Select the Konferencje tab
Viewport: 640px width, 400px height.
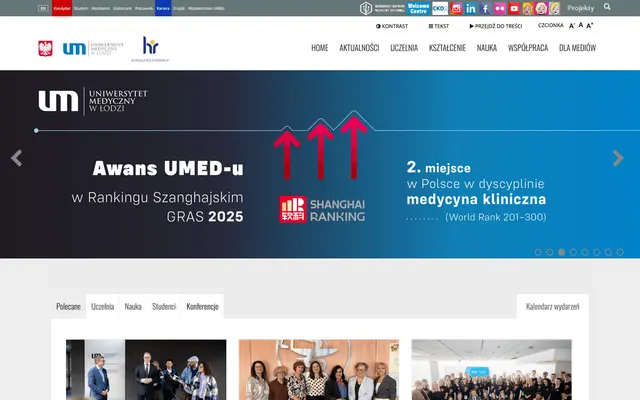point(202,307)
